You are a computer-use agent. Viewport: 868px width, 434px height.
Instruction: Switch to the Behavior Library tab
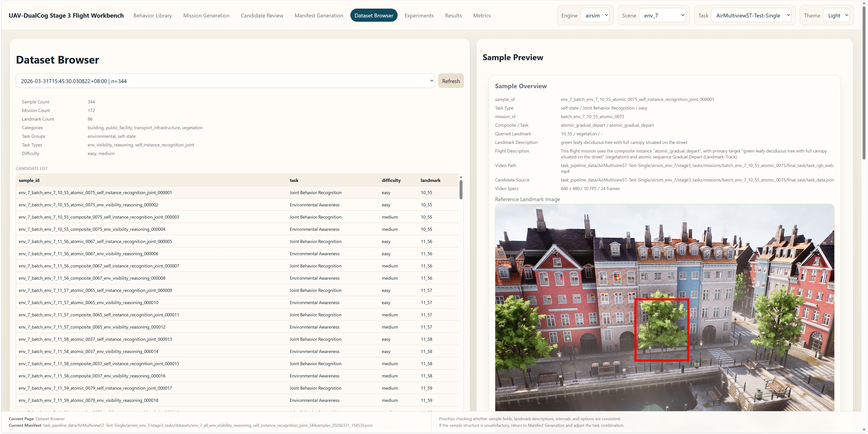(152, 15)
